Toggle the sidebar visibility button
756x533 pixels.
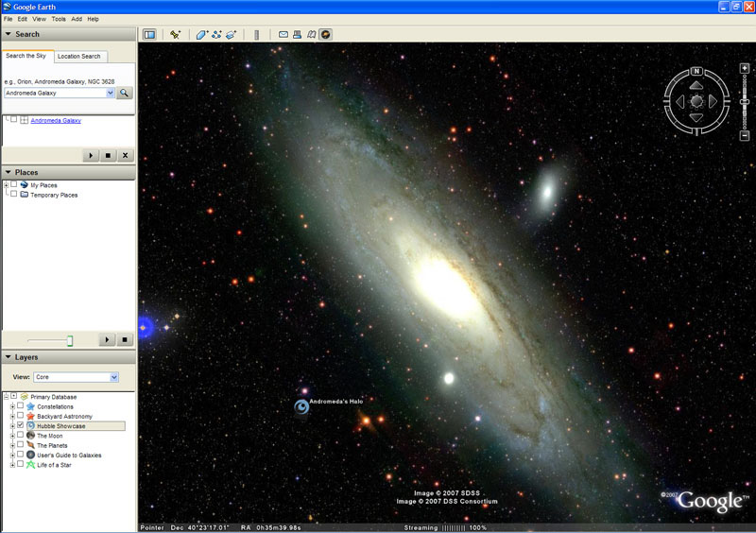coord(149,35)
